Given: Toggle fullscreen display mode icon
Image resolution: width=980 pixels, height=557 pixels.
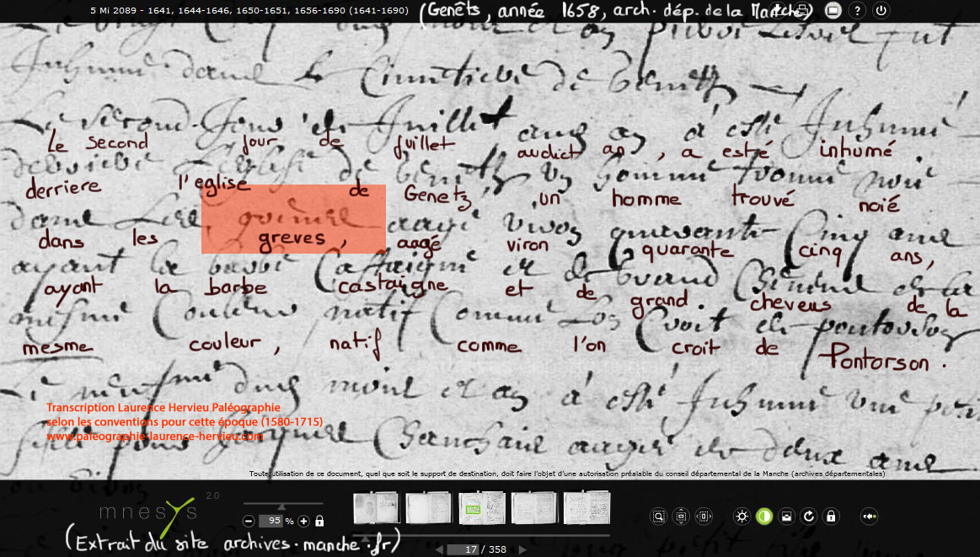Looking at the screenshot, I should coord(833,11).
